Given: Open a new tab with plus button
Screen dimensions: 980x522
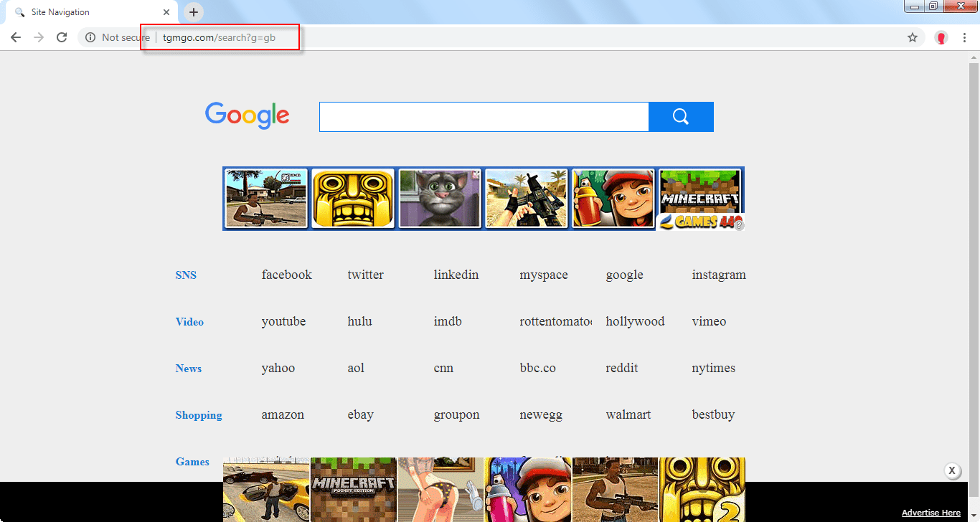Looking at the screenshot, I should 194,12.
